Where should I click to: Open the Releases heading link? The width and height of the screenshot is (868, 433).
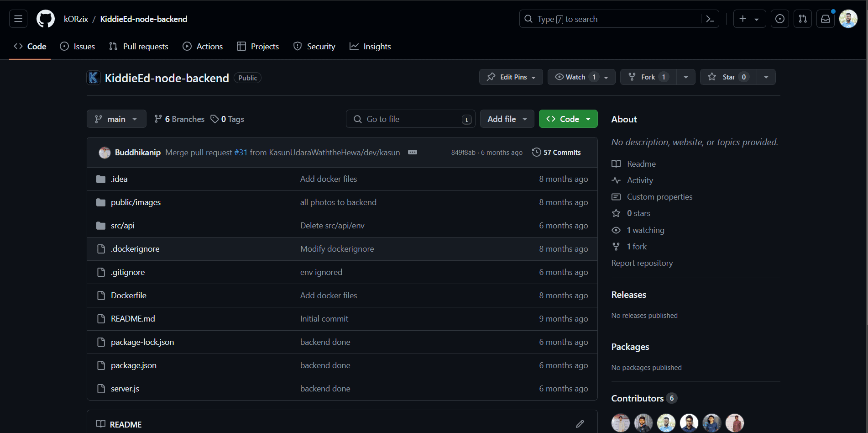pos(629,295)
